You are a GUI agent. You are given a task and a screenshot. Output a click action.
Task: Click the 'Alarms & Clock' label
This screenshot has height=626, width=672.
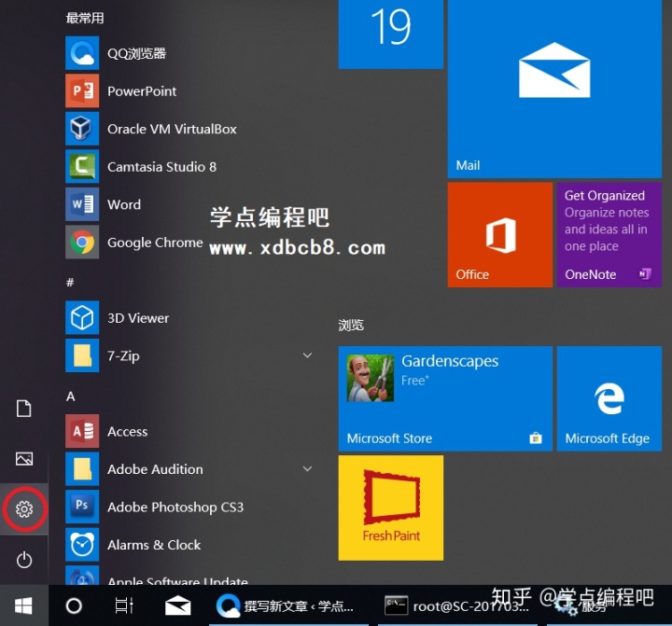pos(154,545)
